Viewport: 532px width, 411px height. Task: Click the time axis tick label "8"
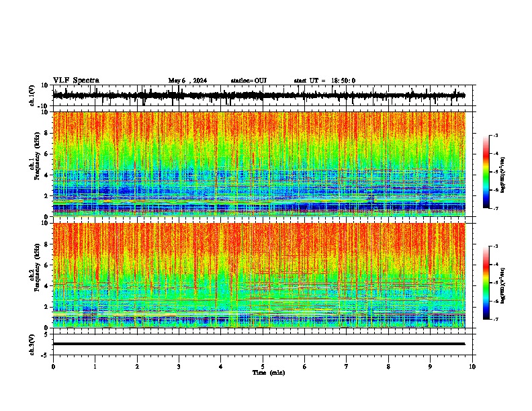click(388, 366)
